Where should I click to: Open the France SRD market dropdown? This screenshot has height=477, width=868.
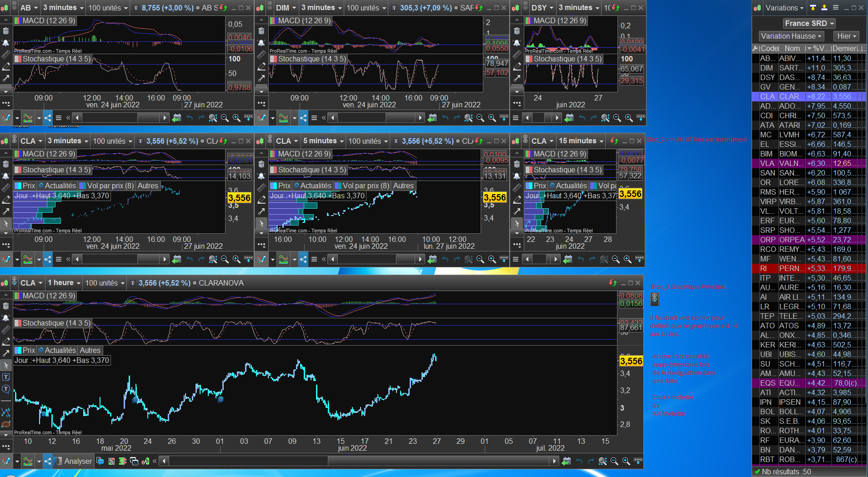pyautogui.click(x=809, y=23)
